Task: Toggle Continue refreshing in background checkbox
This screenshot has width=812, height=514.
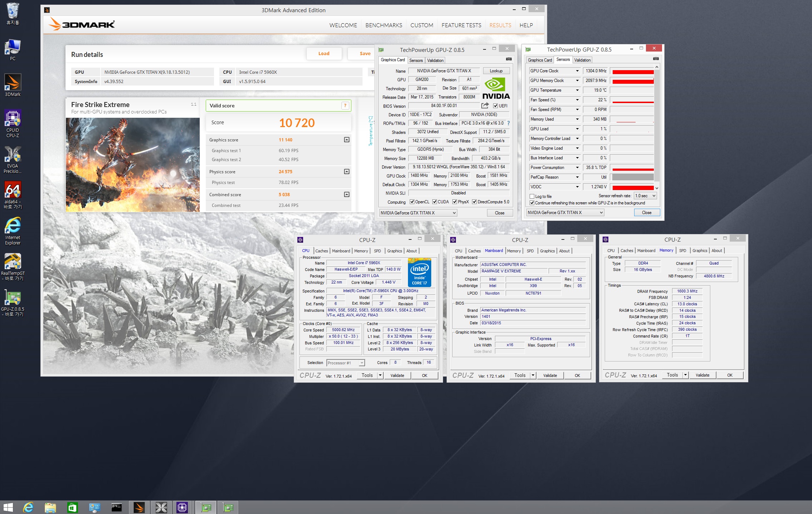Action: tap(532, 203)
